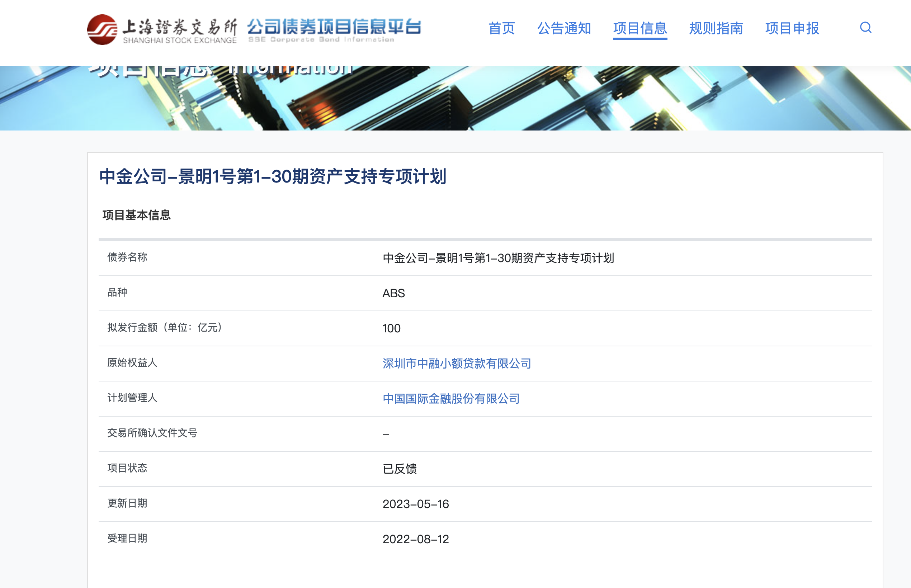Open link 中国国际金融股份有限公司
Screen dimensions: 911x588
(x=451, y=399)
